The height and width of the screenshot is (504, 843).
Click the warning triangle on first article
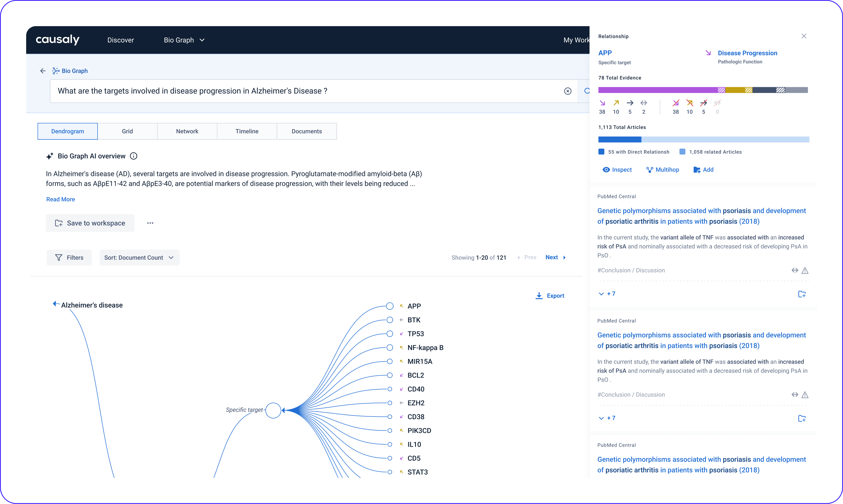805,270
